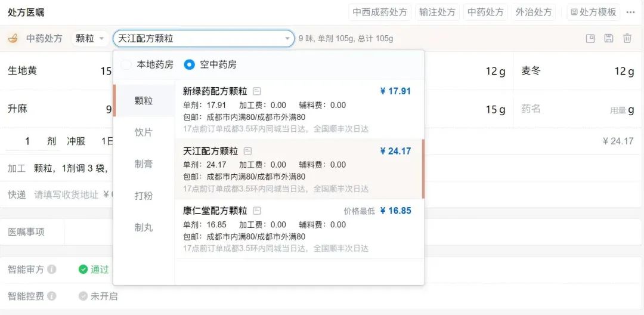This screenshot has height=315, width=644.
Task: Click green check icon beside 通过
Action: (x=83, y=270)
